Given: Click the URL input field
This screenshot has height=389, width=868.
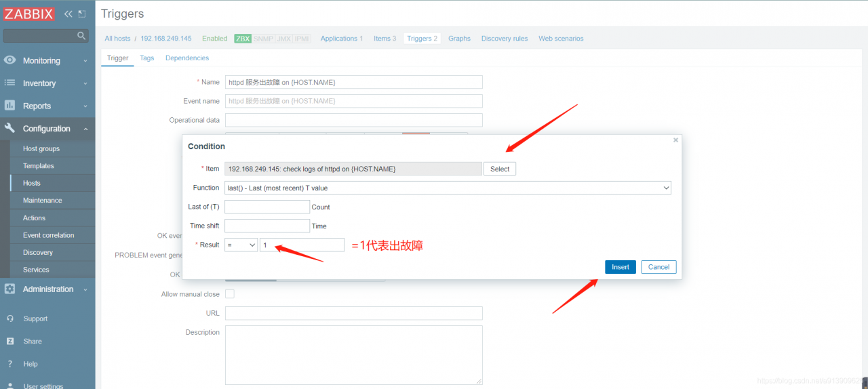Looking at the screenshot, I should [353, 313].
